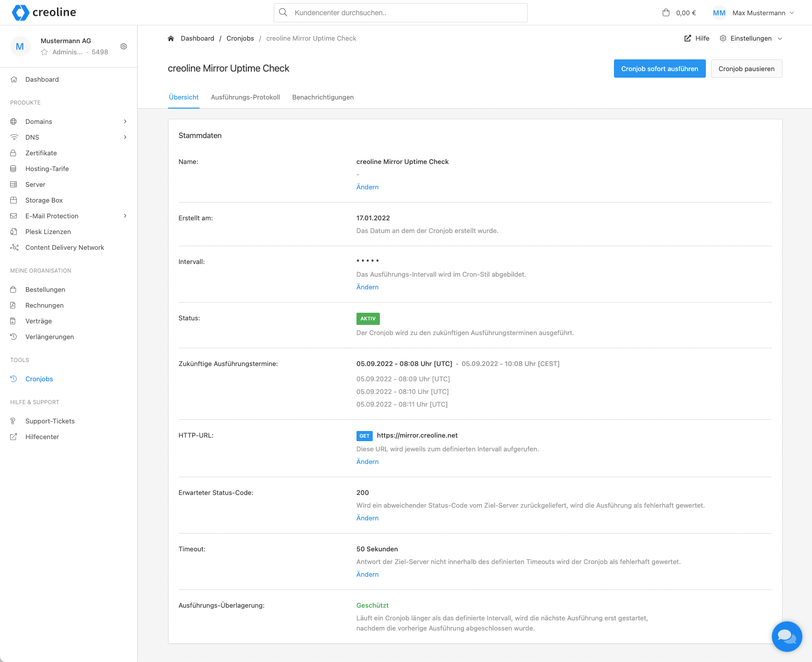The height and width of the screenshot is (662, 812).
Task: Click the Mustermann AG organisation avatar
Action: pyautogui.click(x=20, y=46)
